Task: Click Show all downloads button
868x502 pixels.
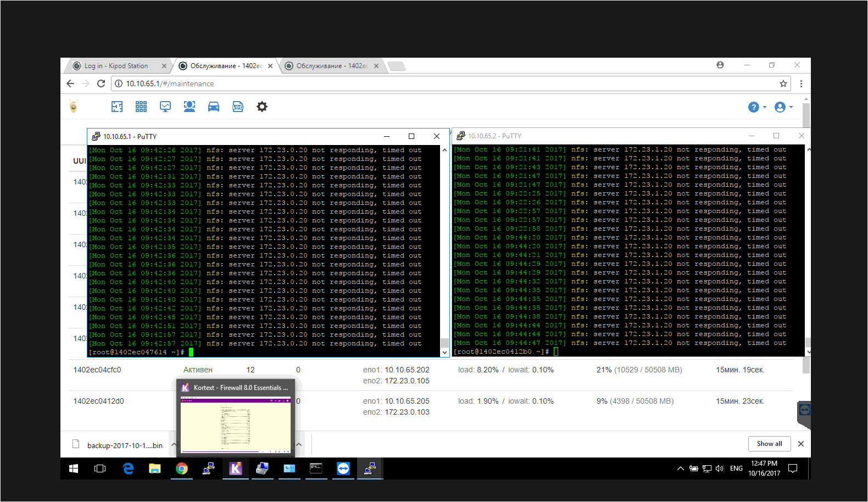Action: tap(769, 444)
